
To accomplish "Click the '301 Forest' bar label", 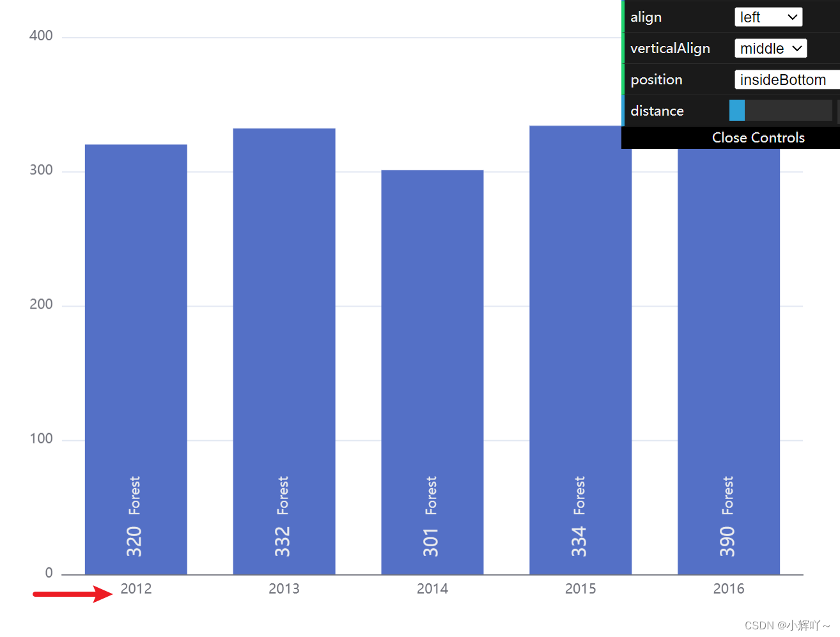I will tap(431, 516).
